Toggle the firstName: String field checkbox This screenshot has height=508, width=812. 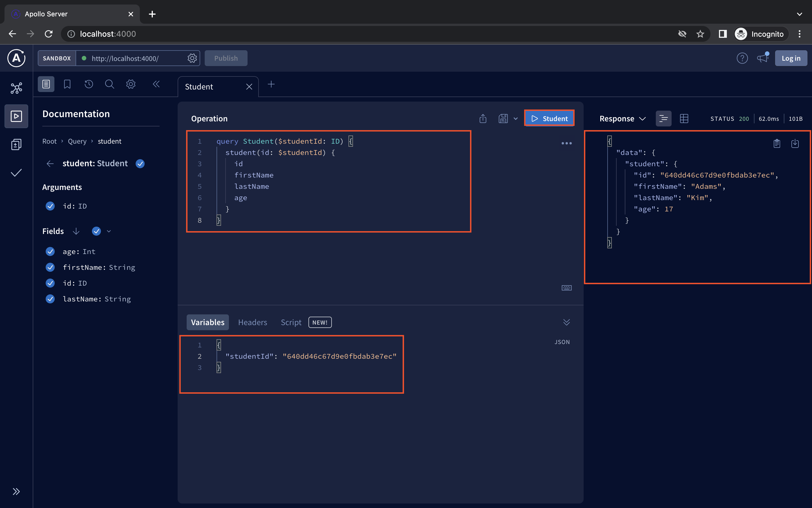(x=50, y=267)
